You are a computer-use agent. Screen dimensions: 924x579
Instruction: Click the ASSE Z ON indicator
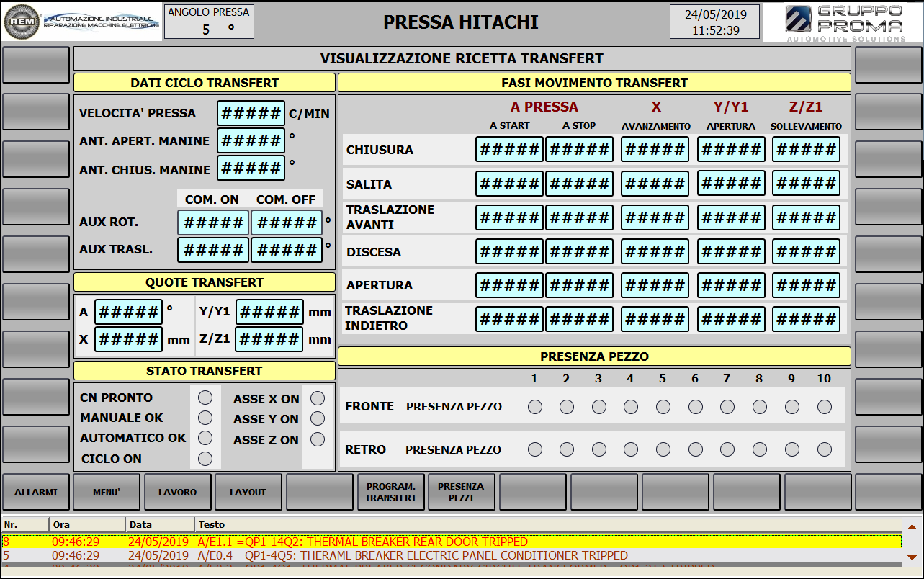point(318,439)
